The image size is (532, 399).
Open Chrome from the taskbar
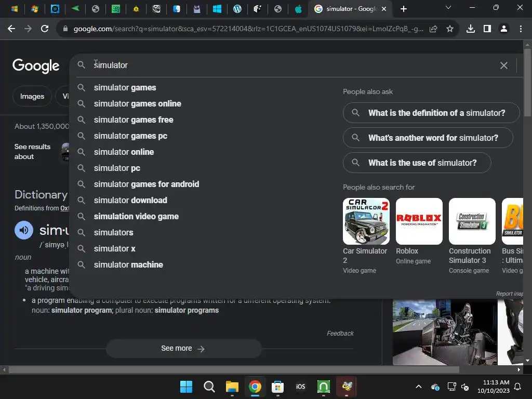[x=255, y=387]
